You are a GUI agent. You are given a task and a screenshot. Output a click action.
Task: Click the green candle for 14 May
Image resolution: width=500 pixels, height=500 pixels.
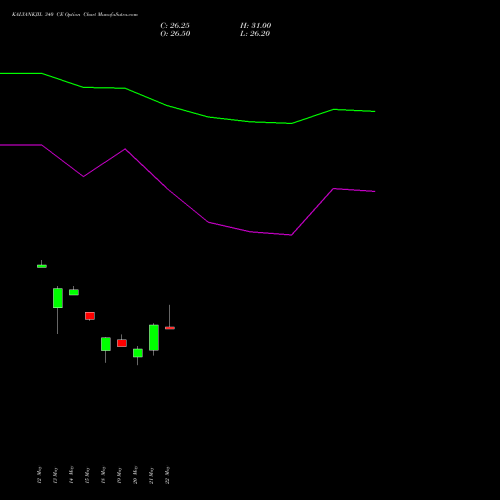(x=74, y=292)
